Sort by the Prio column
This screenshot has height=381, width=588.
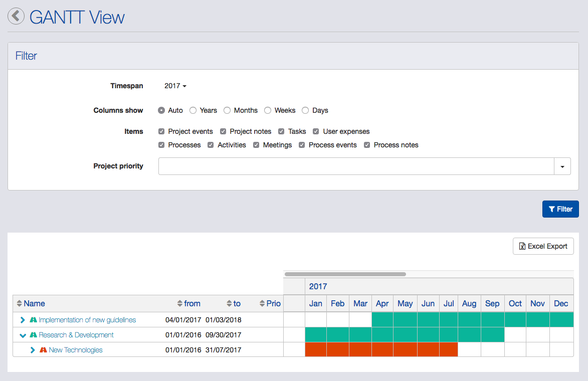pyautogui.click(x=270, y=303)
